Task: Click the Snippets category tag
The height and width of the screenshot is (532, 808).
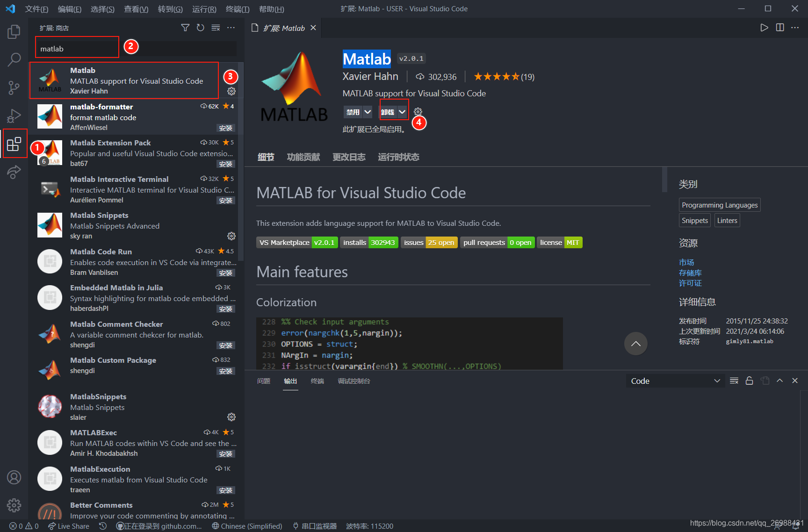Action: (695, 220)
